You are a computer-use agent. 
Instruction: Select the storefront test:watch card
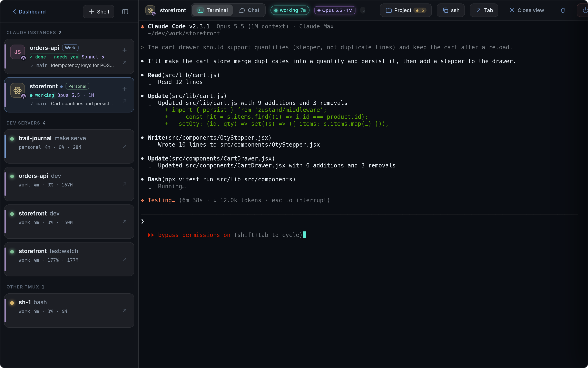pos(69,259)
